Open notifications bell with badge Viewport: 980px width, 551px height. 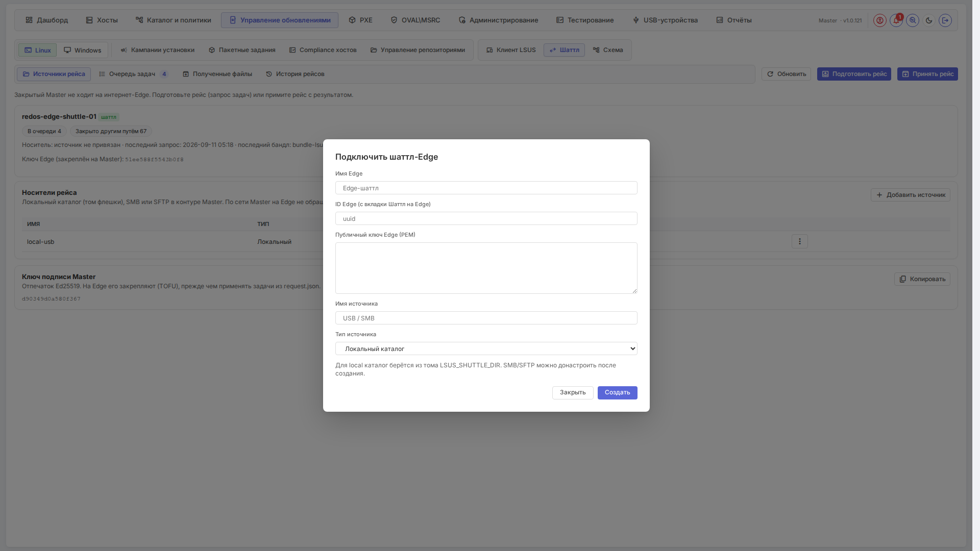click(896, 20)
